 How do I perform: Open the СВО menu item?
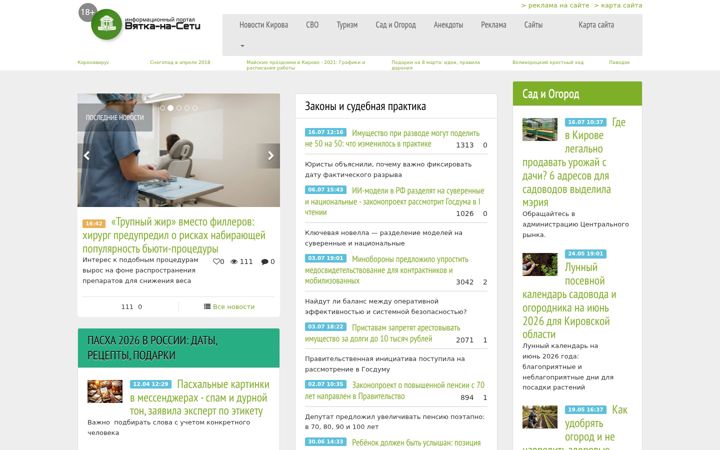pos(312,25)
